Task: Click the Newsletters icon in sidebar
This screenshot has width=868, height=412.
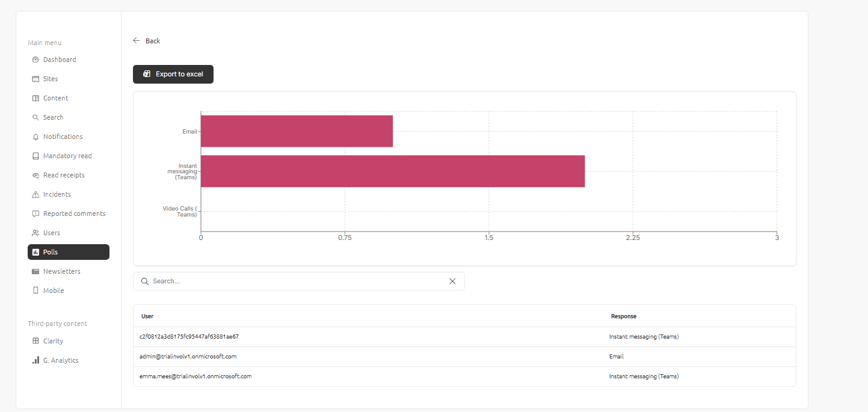Action: click(35, 271)
